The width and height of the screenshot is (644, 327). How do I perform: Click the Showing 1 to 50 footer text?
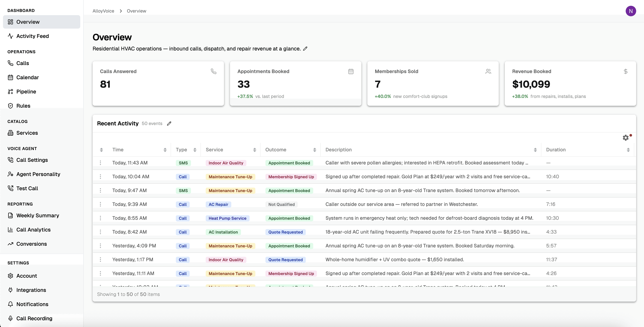pos(128,294)
